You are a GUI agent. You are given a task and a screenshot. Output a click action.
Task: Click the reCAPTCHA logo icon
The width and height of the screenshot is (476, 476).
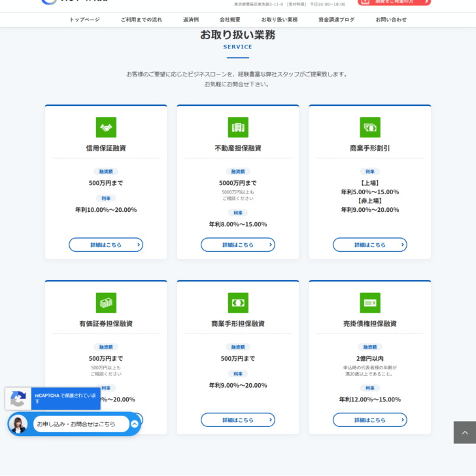click(18, 398)
